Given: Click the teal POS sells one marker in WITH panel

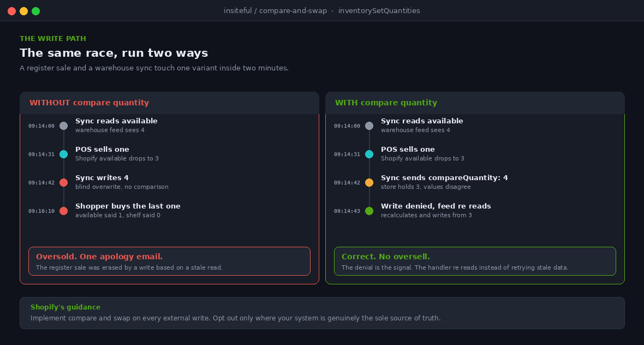Looking at the screenshot, I should point(369,154).
